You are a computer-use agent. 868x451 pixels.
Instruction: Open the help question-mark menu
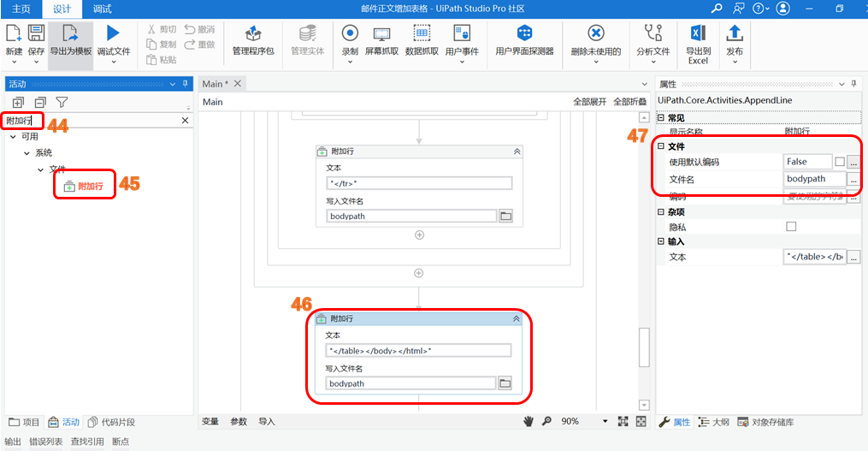click(x=761, y=9)
